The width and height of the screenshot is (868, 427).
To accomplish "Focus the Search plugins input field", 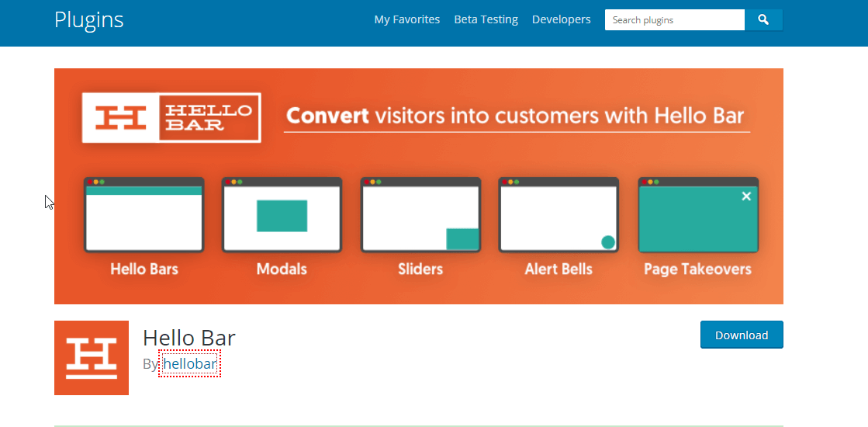I will [x=675, y=20].
